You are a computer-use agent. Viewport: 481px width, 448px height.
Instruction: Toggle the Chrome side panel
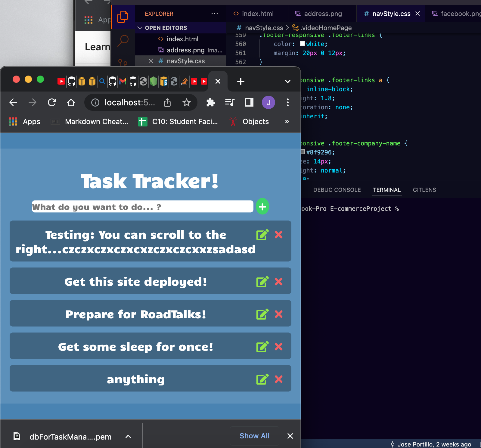point(249,103)
